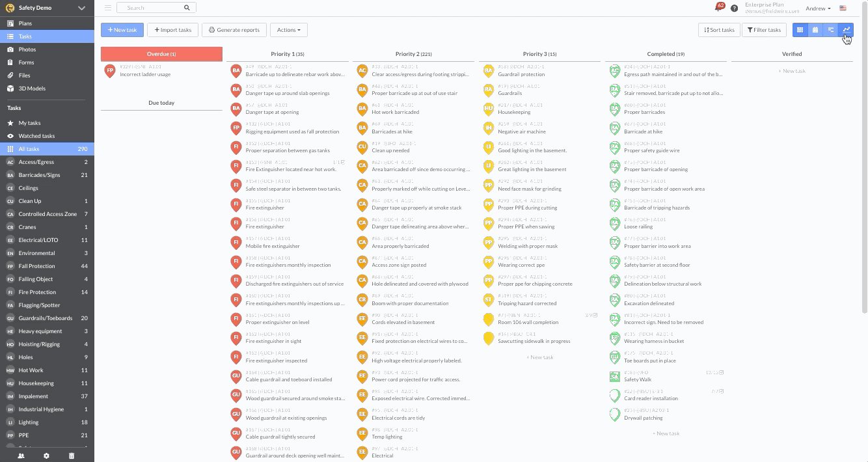Image resolution: width=868 pixels, height=462 pixels.
Task: Click the Import tasks button
Action: pos(173,30)
